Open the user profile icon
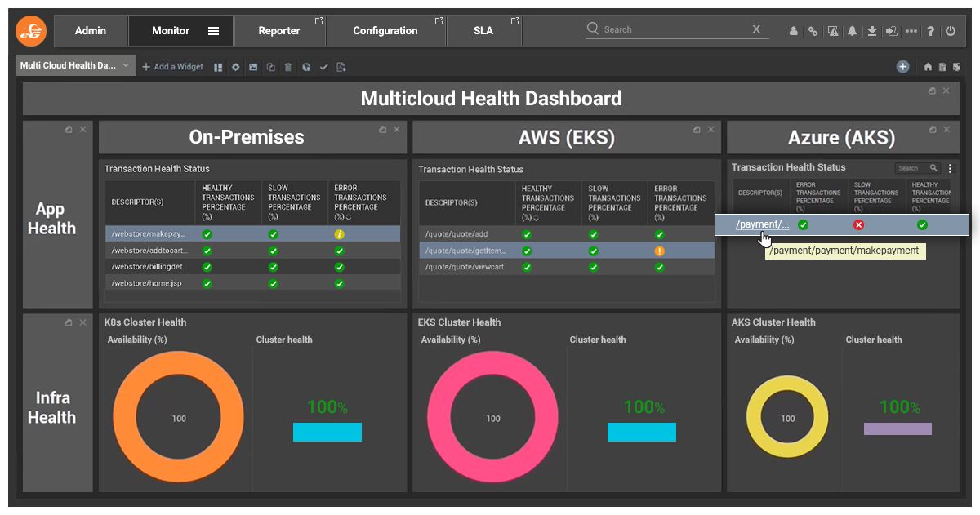This screenshot has width=980, height=515. (794, 31)
